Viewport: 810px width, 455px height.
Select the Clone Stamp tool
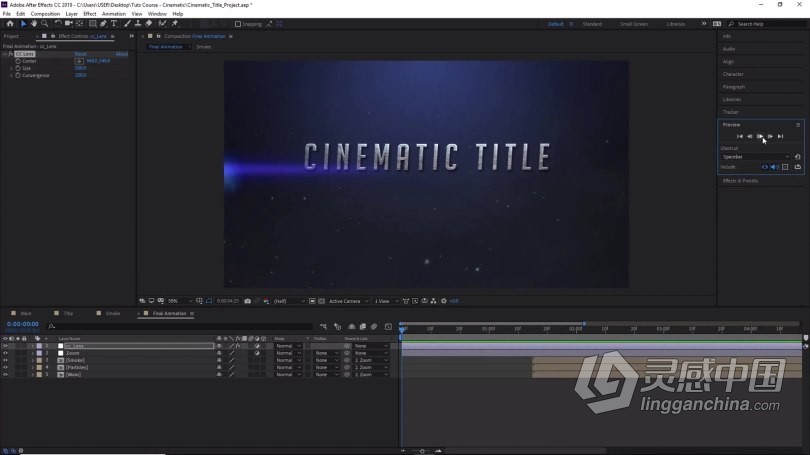pos(138,24)
